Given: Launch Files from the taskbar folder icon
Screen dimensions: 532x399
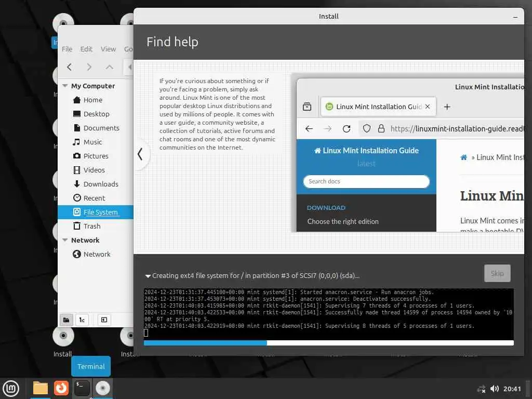Looking at the screenshot, I should pos(41,388).
